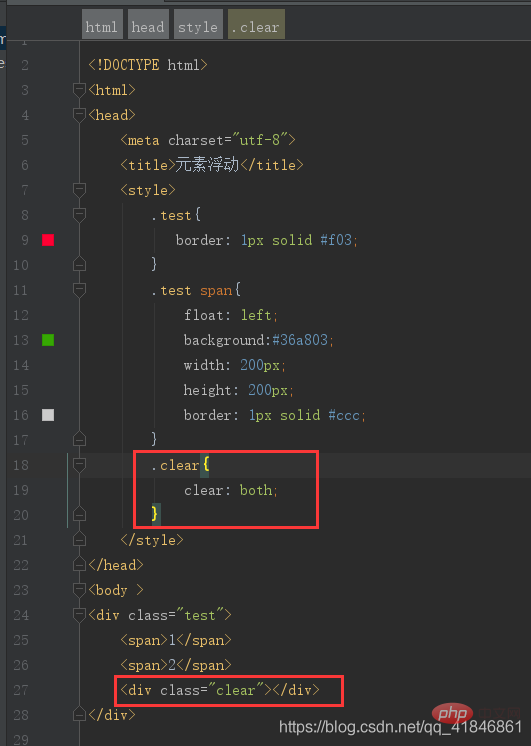531x746 pixels.
Task: Click line number 27 in gutter
Action: point(21,690)
